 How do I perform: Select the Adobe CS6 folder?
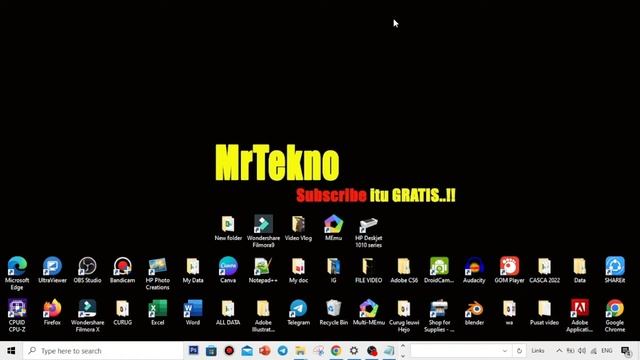point(404,270)
